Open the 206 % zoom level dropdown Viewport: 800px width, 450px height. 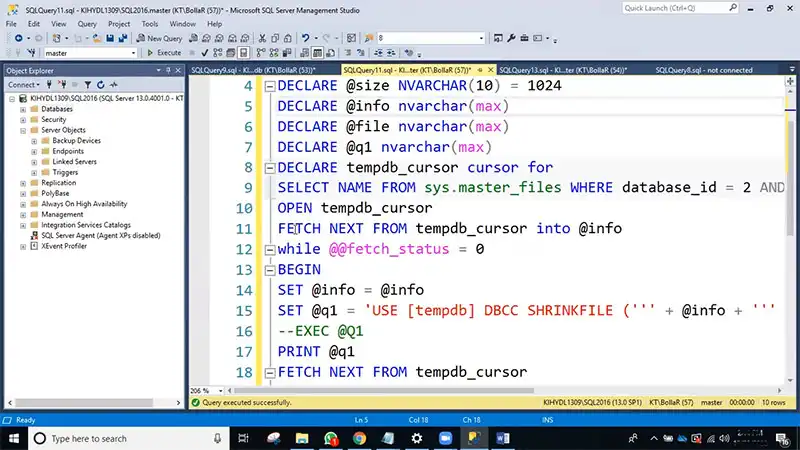coord(220,391)
